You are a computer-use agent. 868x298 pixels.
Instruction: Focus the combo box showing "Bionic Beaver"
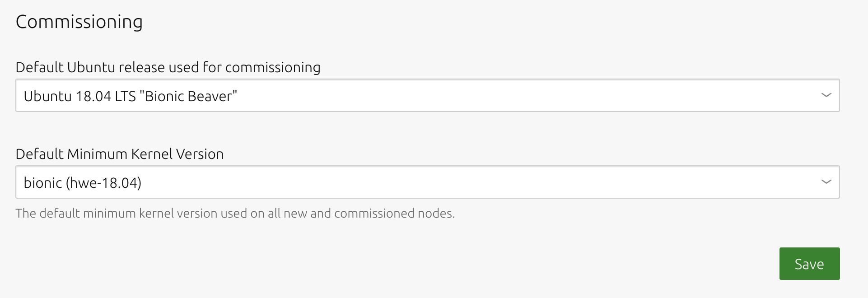click(427, 95)
